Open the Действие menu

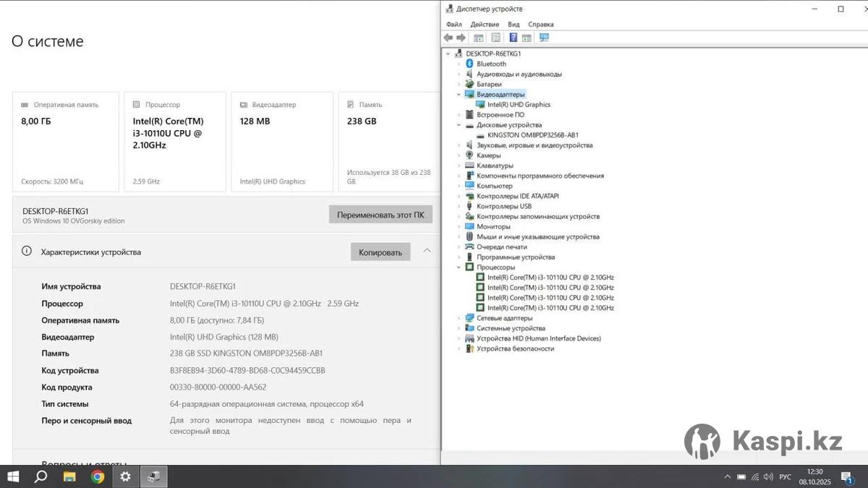[485, 25]
